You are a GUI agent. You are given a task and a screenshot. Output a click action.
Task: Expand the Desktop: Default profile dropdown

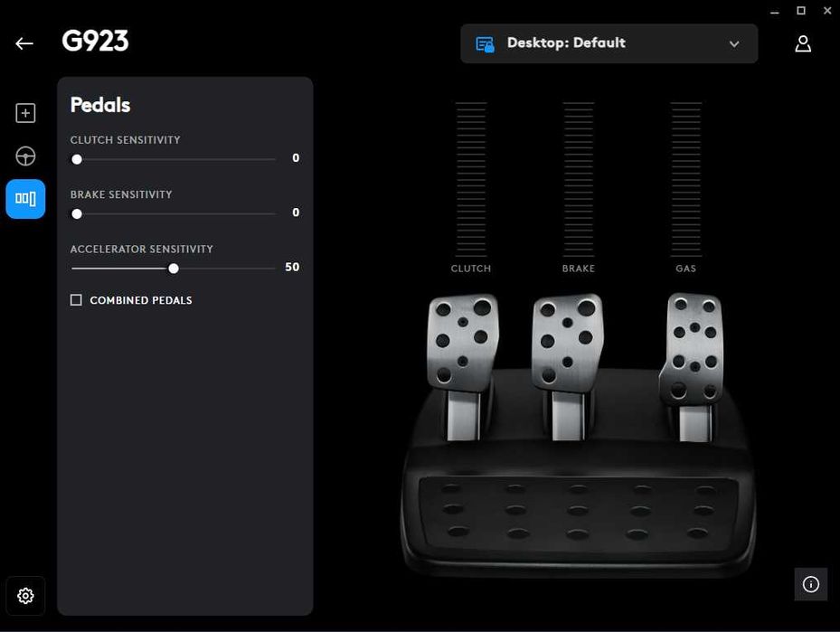(x=609, y=43)
